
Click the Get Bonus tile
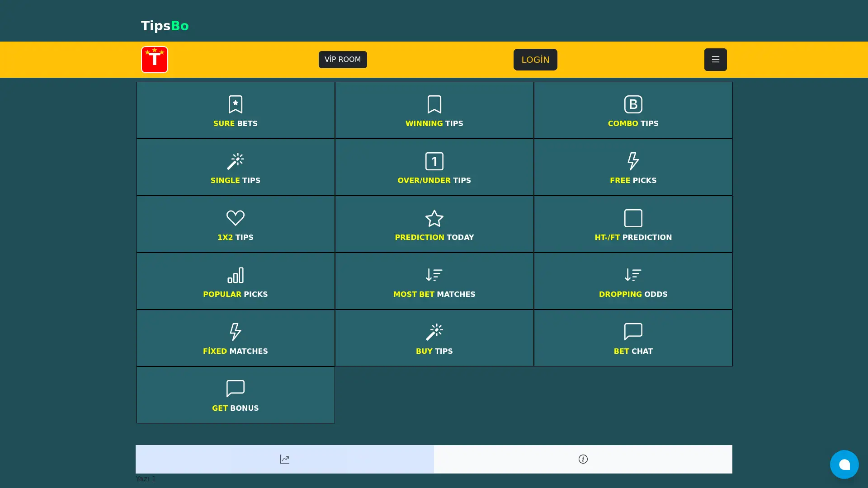pos(235,394)
